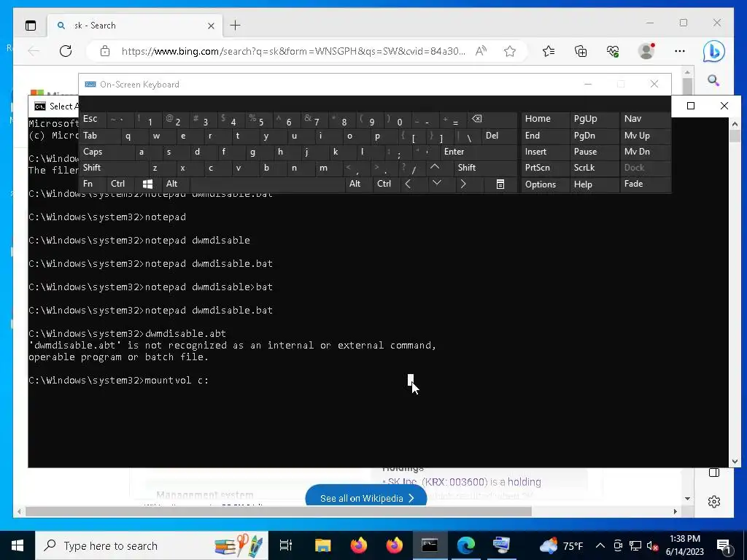Open Browser essentials heart icon
This screenshot has width=747, height=560.
point(613,51)
